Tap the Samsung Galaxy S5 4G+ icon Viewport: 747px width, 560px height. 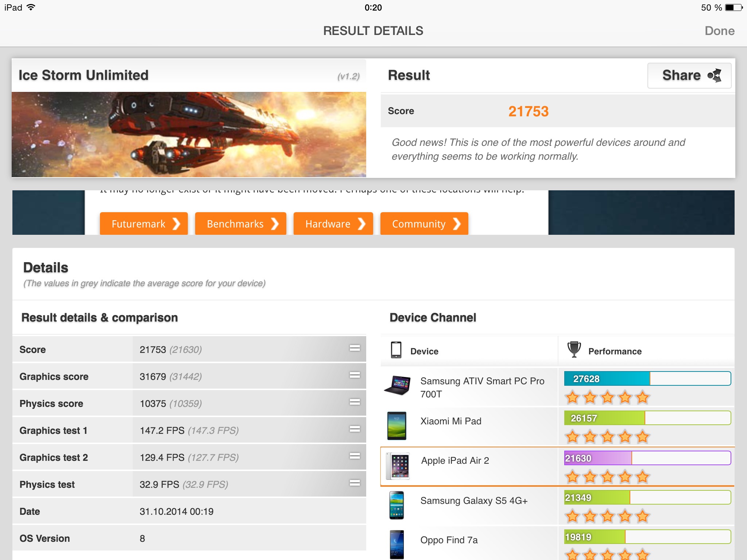(396, 505)
